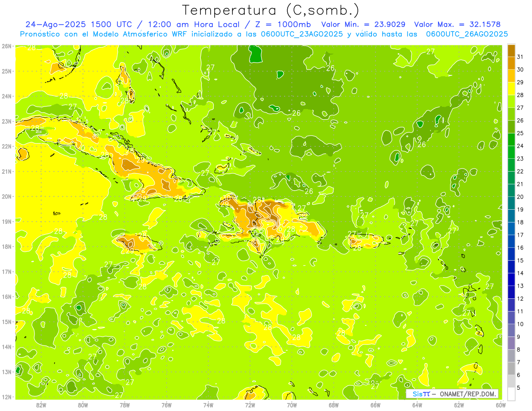Select the "64W" longitude axis label
The height and width of the screenshot is (411, 532).
tap(417, 405)
